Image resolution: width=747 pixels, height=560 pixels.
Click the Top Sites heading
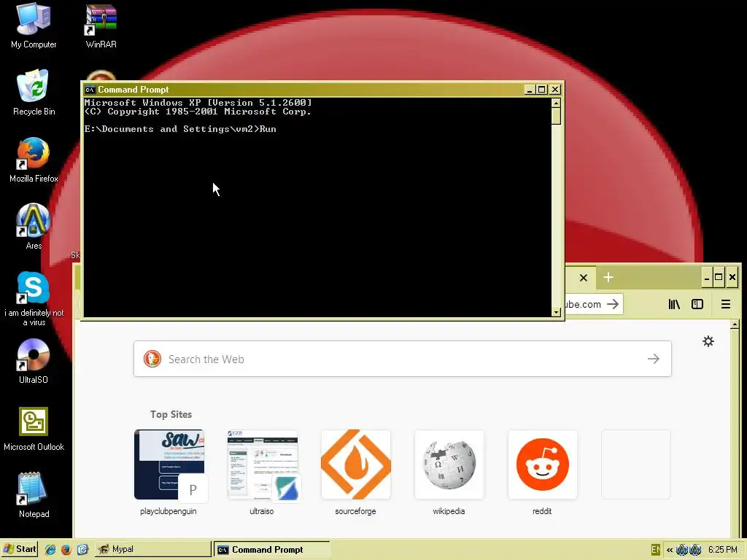point(171,414)
